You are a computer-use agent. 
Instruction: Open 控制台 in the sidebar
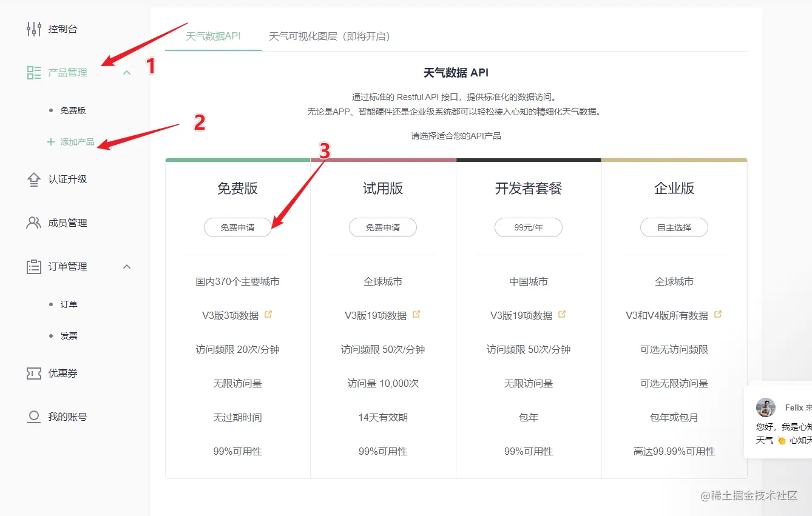(x=63, y=29)
